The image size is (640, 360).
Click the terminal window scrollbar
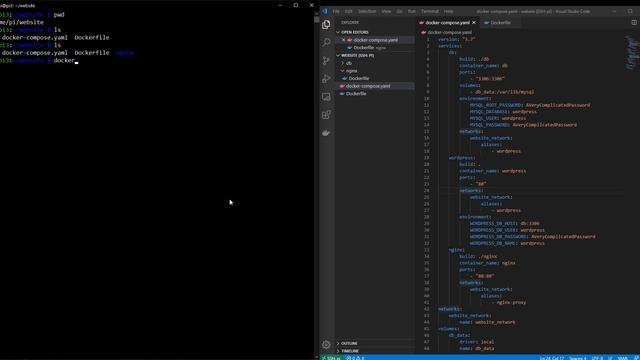pyautogui.click(x=316, y=180)
